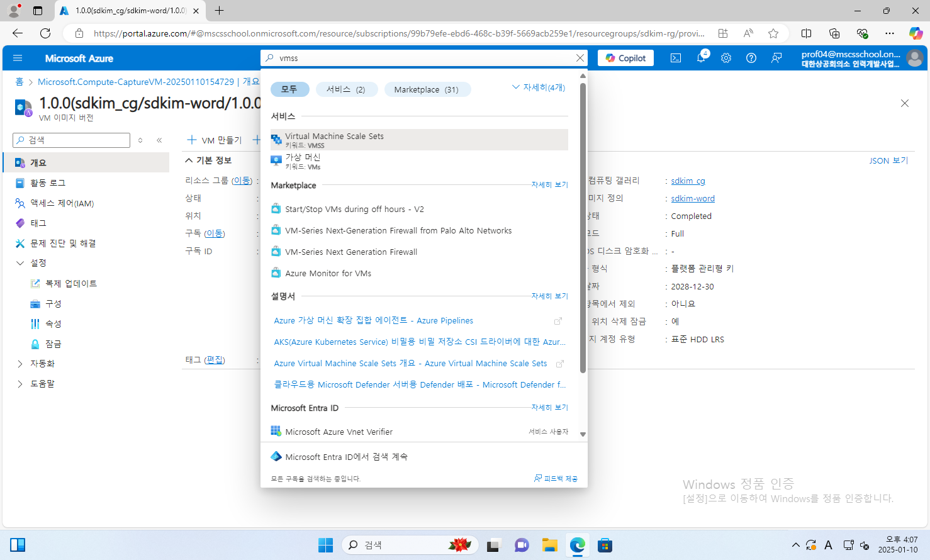The height and width of the screenshot is (560, 930).
Task: Open Virtual Machine Scale Sets service
Action: (419, 140)
